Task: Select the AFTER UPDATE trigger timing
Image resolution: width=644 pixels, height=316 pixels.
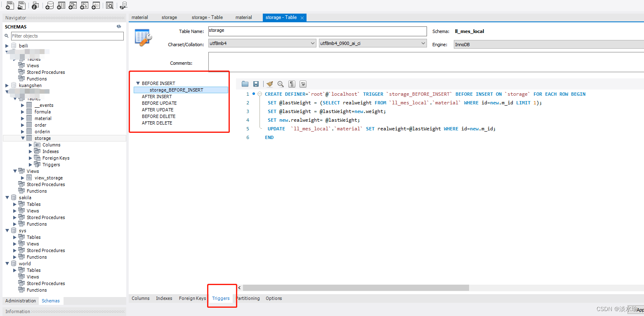Action: point(158,110)
